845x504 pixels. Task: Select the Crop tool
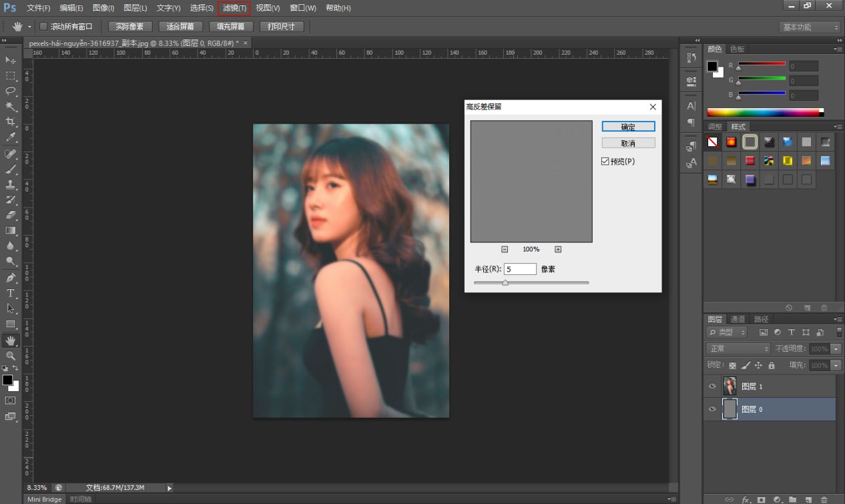point(11,121)
